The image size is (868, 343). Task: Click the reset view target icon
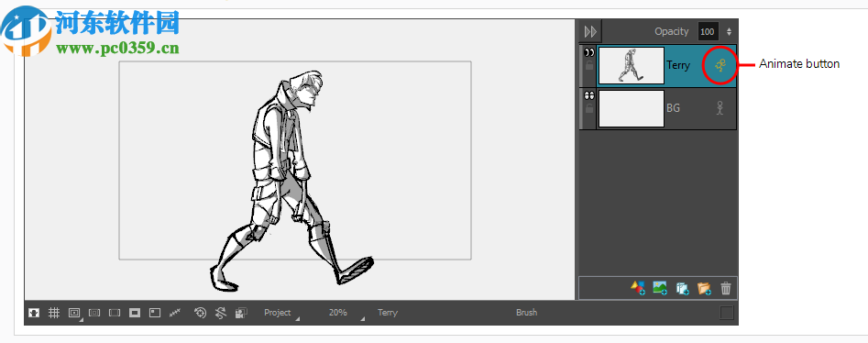click(201, 313)
